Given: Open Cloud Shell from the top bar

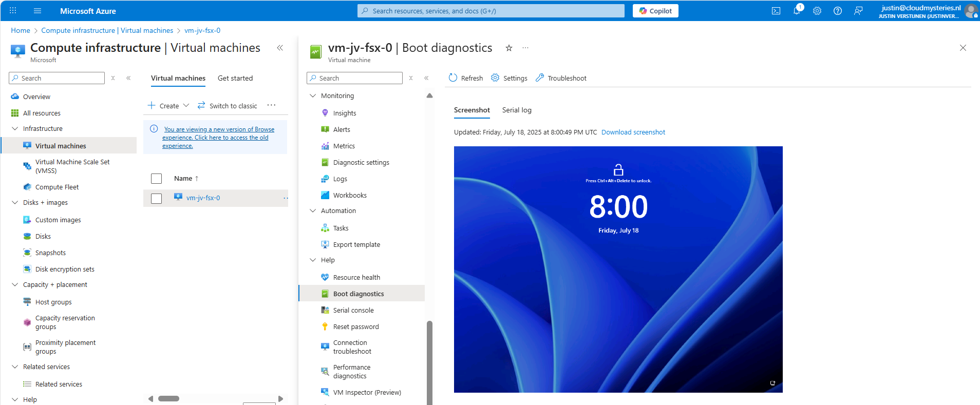Looking at the screenshot, I should tap(776, 11).
